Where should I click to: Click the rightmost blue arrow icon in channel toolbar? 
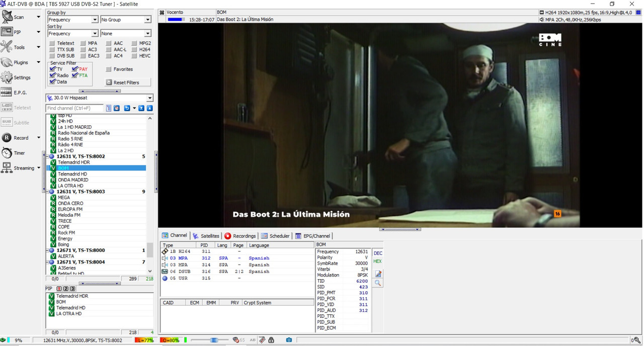(x=149, y=108)
